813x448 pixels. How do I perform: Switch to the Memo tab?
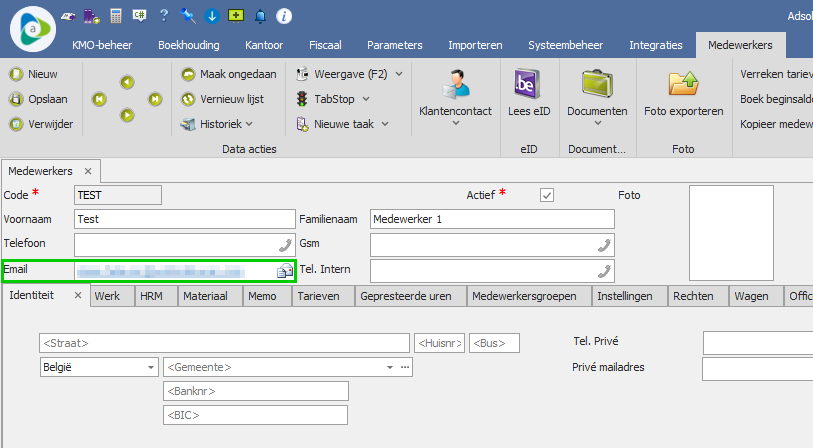(267, 296)
